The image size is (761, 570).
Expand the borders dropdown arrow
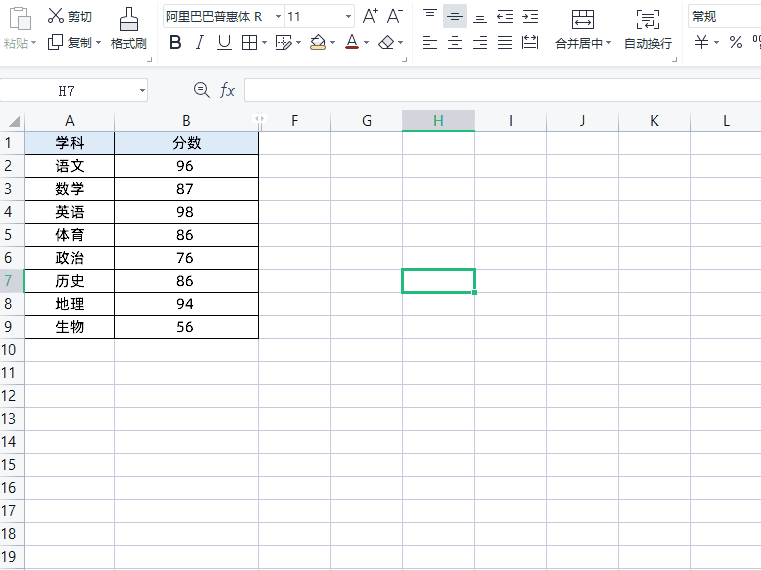click(x=265, y=43)
